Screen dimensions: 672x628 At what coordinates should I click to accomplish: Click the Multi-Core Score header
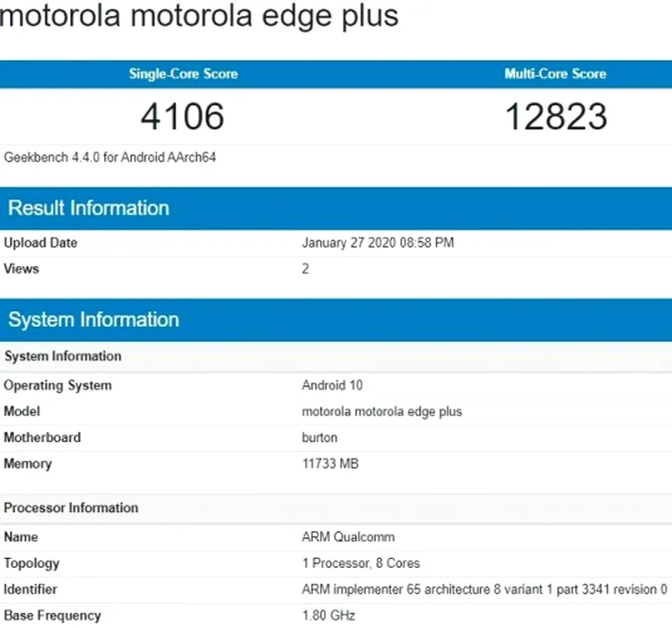pyautogui.click(x=555, y=74)
